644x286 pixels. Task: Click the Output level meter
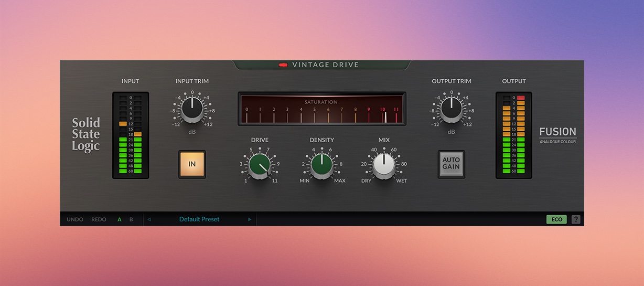(x=513, y=135)
